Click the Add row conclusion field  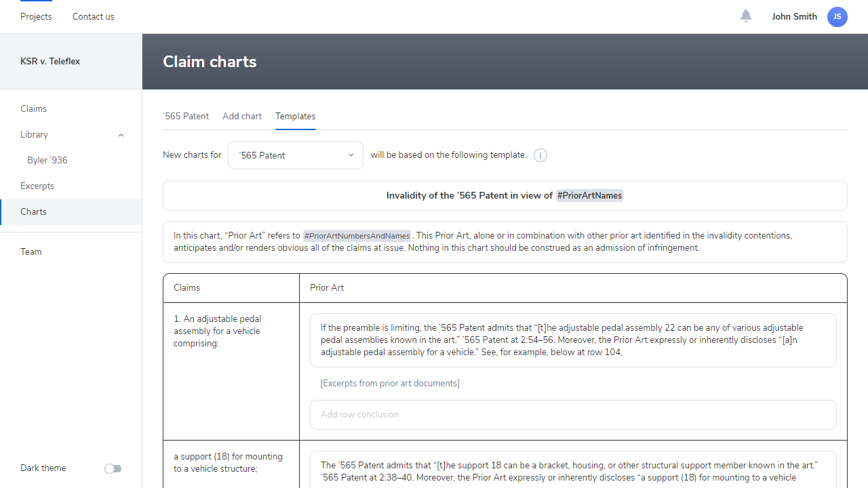coord(573,415)
